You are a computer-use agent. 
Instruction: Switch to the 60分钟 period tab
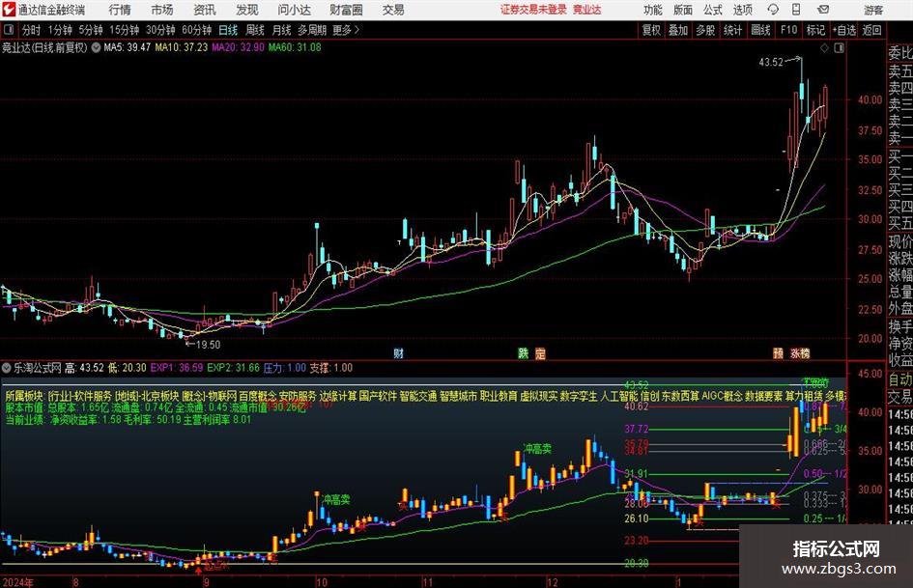(196, 30)
